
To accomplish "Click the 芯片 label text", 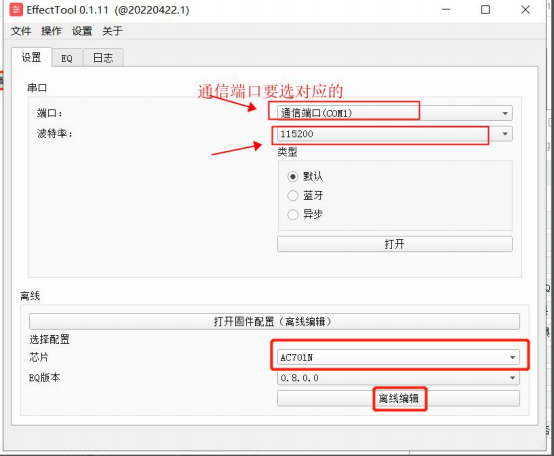I will [x=39, y=357].
